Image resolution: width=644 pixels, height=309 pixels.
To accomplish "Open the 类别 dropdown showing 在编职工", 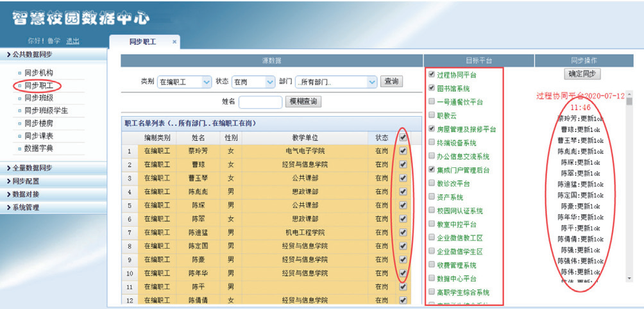I will pos(184,82).
